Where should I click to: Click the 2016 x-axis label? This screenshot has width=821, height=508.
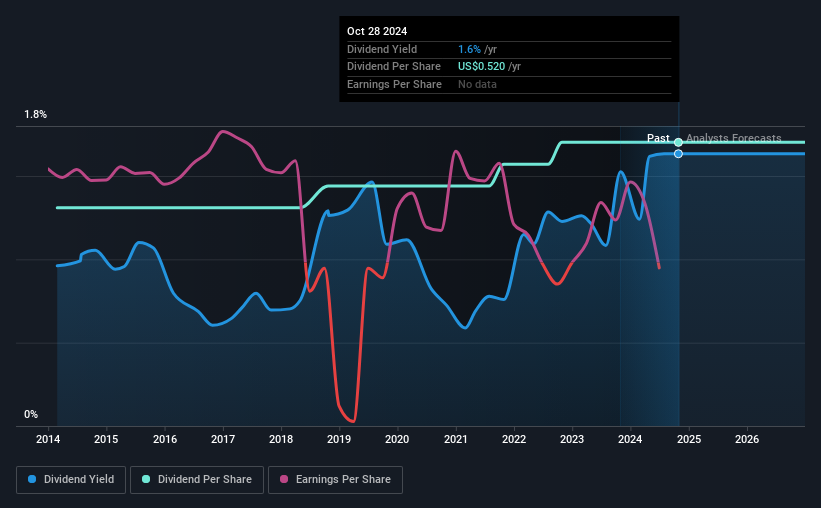point(165,439)
